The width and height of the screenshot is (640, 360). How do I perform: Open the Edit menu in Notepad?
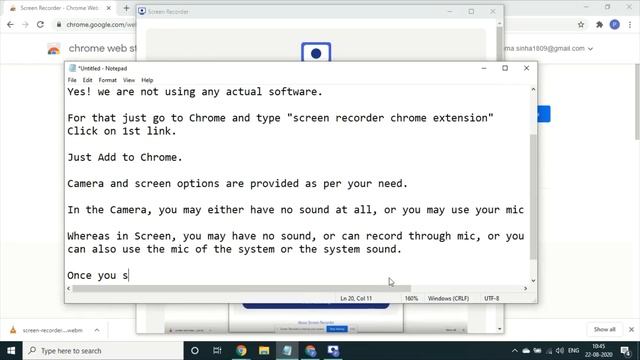(87, 80)
